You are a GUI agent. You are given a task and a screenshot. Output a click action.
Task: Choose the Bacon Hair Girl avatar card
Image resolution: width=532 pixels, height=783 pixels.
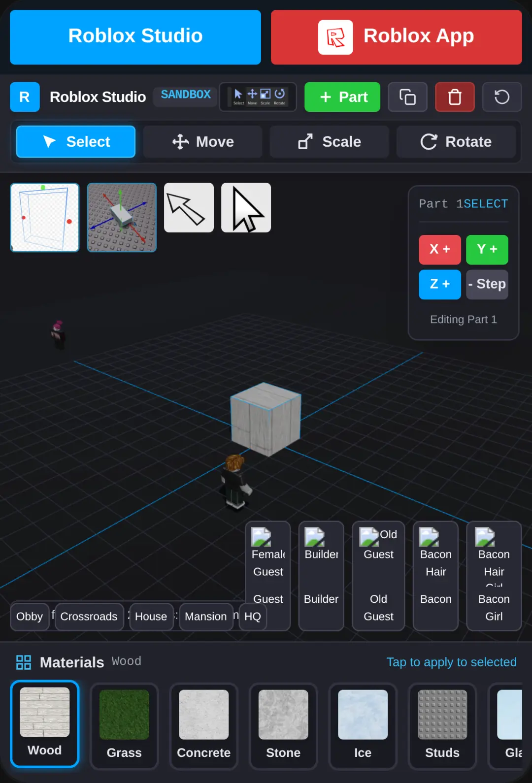[494, 576]
